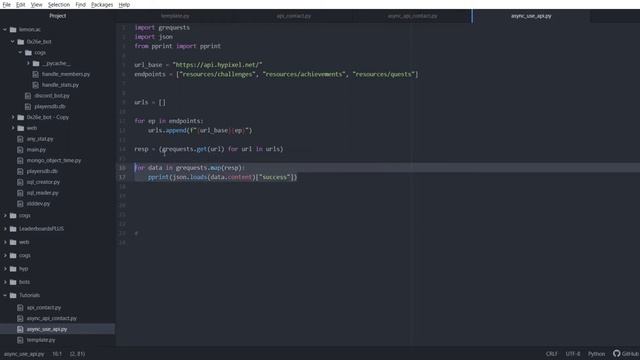Expand the hyp folder chevron
640x360 pixels.
(x=5, y=269)
